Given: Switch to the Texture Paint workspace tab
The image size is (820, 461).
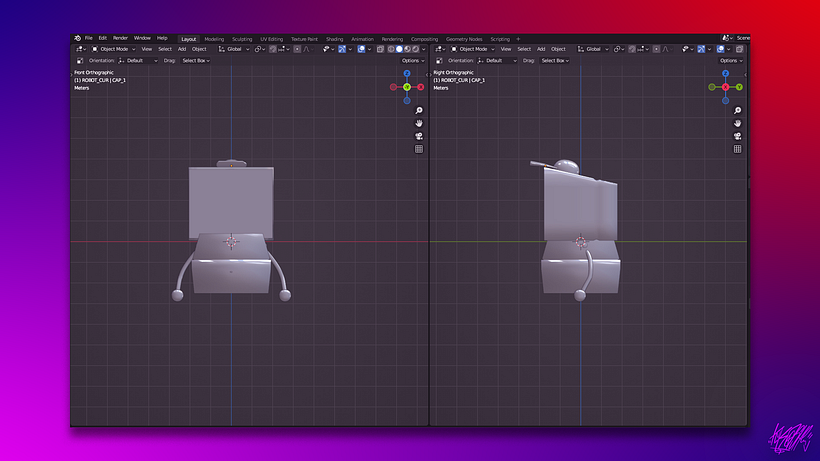Looking at the screenshot, I should [x=304, y=39].
